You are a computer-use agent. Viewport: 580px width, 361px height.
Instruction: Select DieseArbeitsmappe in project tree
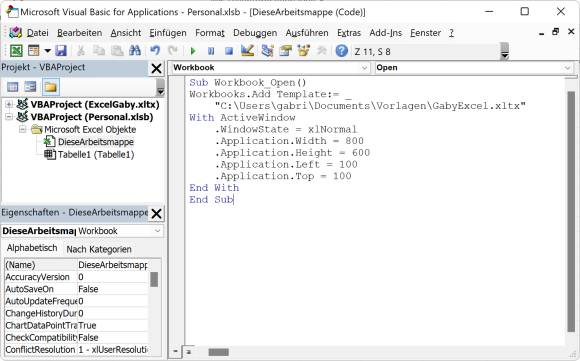[x=96, y=142]
